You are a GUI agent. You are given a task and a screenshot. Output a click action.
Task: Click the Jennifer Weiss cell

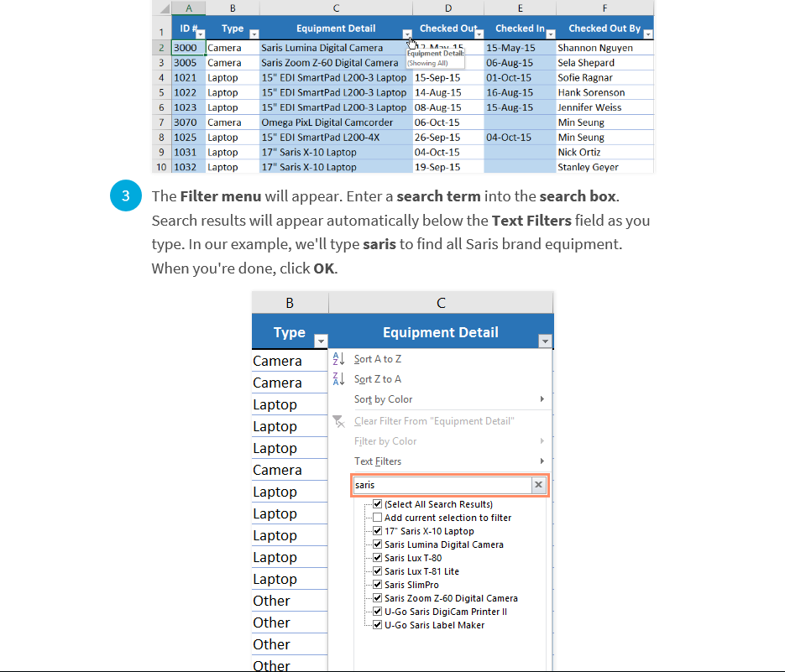pyautogui.click(x=604, y=107)
